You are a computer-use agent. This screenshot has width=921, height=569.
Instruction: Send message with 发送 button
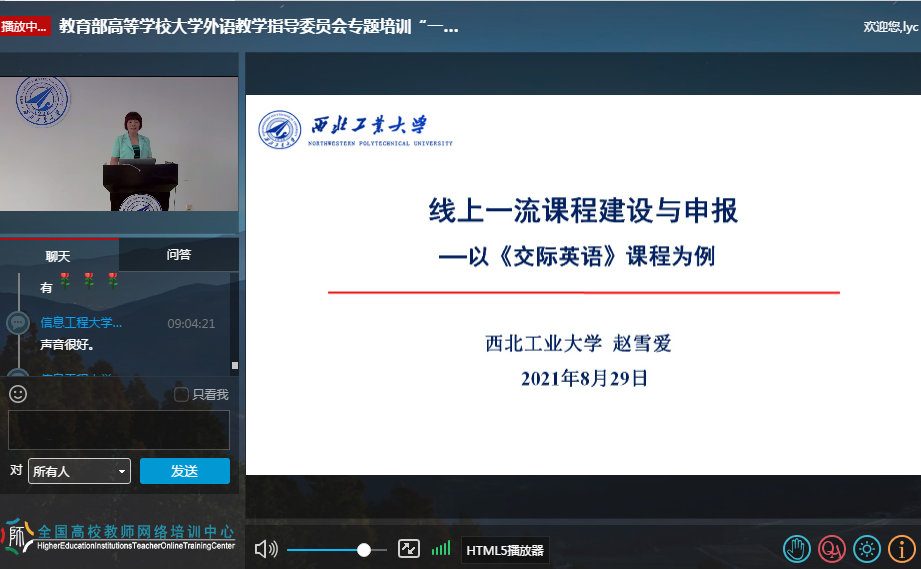point(184,471)
